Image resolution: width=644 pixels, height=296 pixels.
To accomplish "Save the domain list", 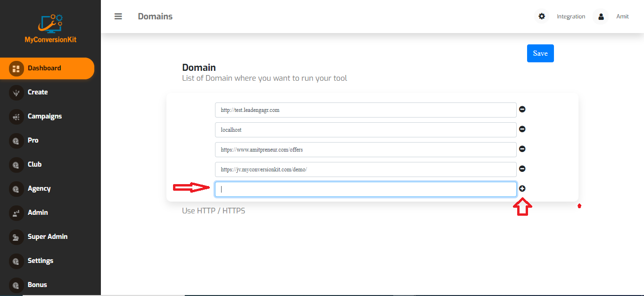I will click(x=540, y=53).
